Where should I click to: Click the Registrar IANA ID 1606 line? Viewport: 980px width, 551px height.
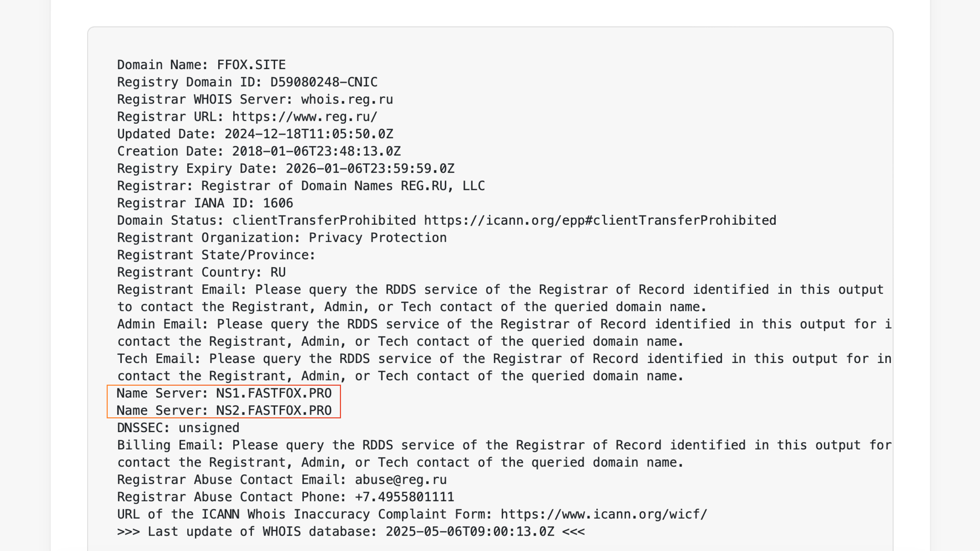tap(205, 203)
